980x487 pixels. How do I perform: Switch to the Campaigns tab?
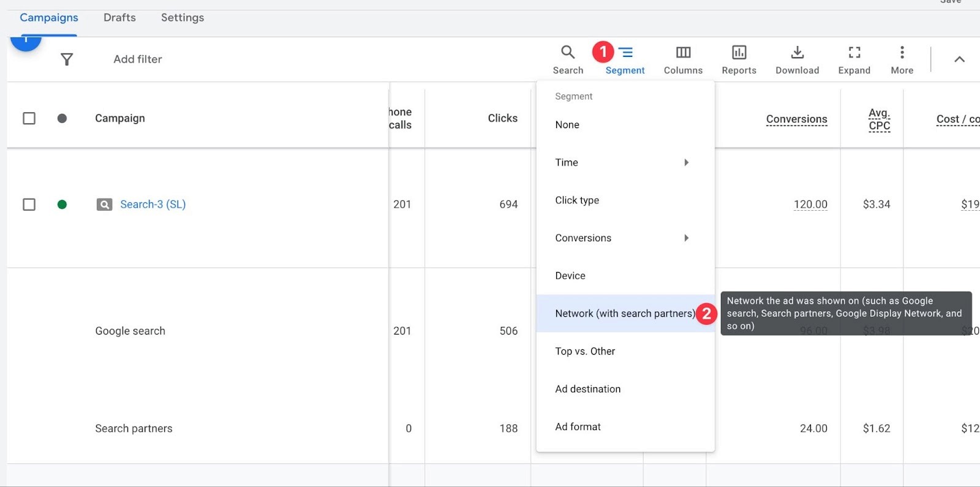coord(49,18)
